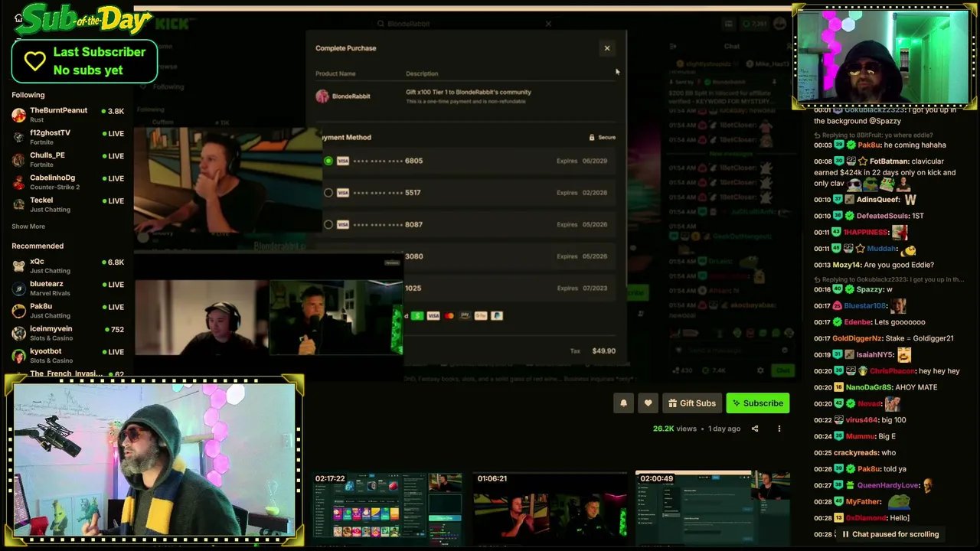This screenshot has height=551, width=980.
Task: Click crackyreads' username in chat
Action: coord(854,452)
